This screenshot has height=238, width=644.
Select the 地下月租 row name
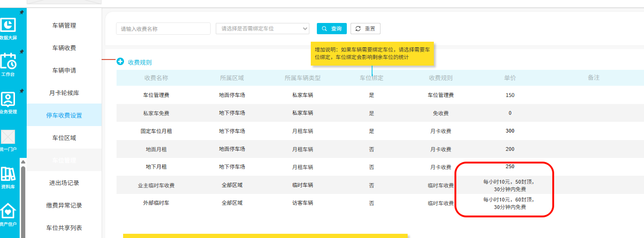click(156, 167)
